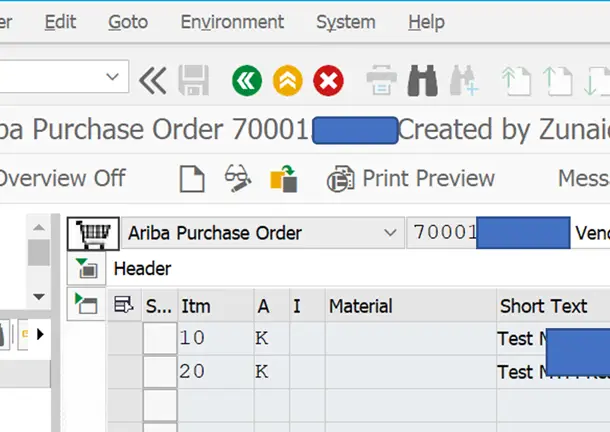Expand the item overview section

click(x=86, y=304)
